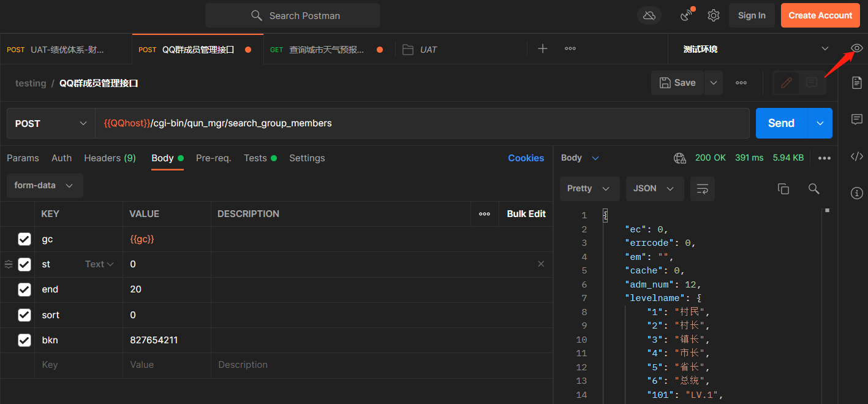This screenshot has height=404, width=868.
Task: Click the UAT collection folder icon
Action: click(408, 50)
